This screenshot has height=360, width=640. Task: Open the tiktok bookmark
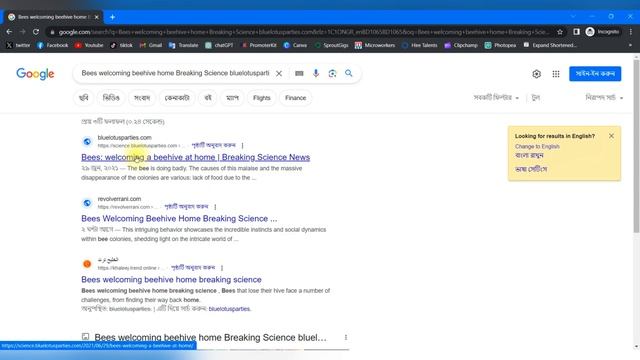(x=122, y=45)
